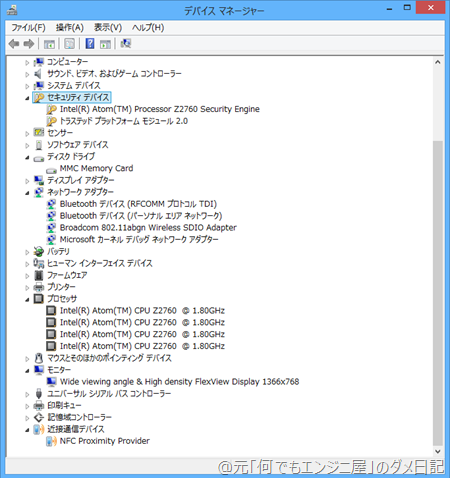The image size is (450, 478).
Task: Click the モニター monitor icon
Action: point(39,370)
